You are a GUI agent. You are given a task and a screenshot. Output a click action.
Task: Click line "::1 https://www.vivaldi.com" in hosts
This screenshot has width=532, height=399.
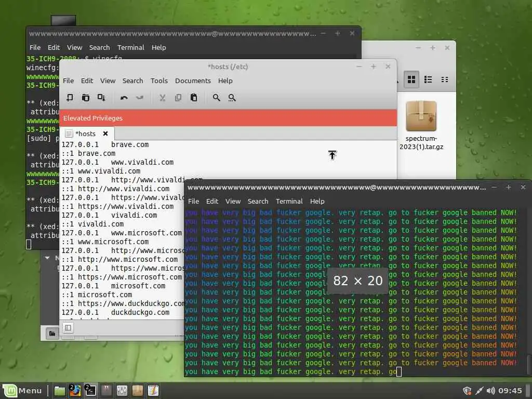[x=117, y=206]
